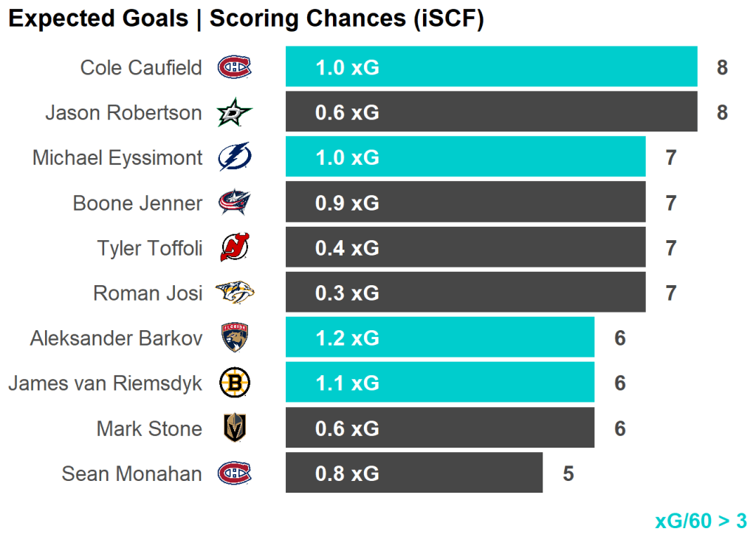This screenshot has height=540, width=756.
Task: Click the Vegas Golden Knights logo
Action: 234,428
